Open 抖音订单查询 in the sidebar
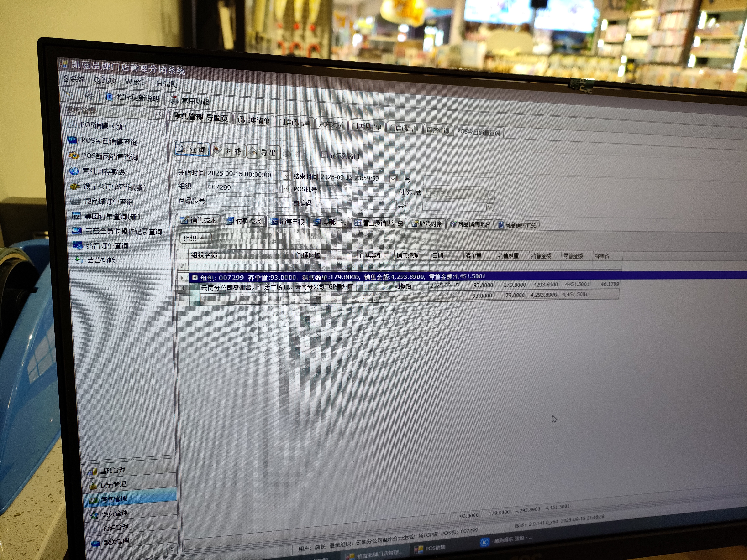 click(x=107, y=245)
